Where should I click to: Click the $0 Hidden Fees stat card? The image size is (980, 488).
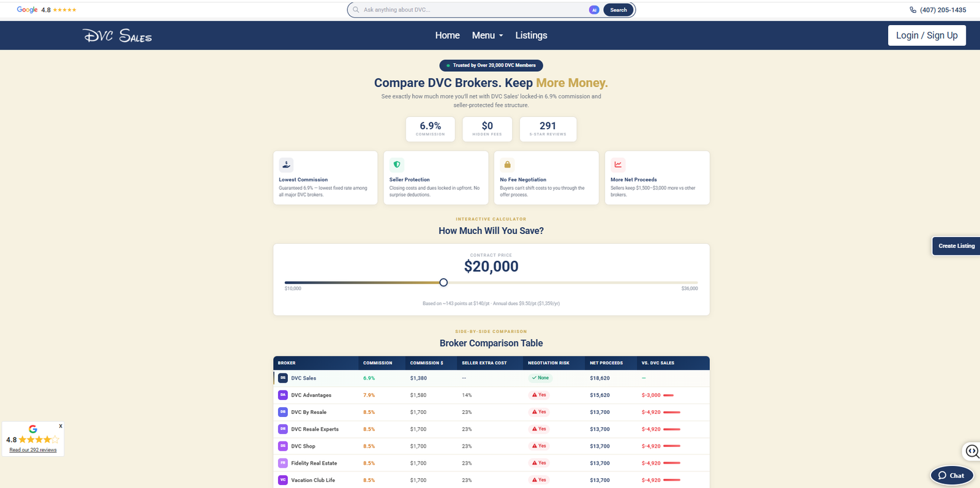pos(488,129)
